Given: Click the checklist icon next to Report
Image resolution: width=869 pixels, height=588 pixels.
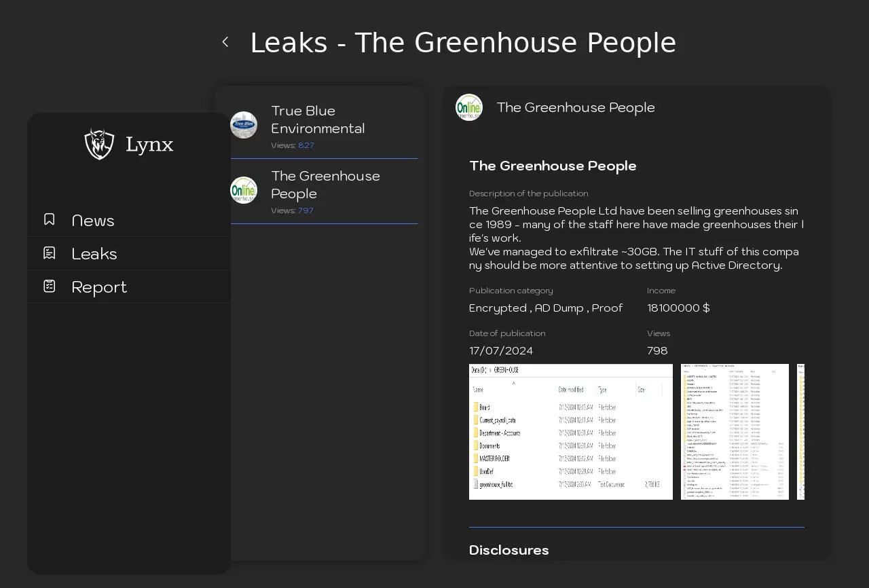Looking at the screenshot, I should point(50,286).
